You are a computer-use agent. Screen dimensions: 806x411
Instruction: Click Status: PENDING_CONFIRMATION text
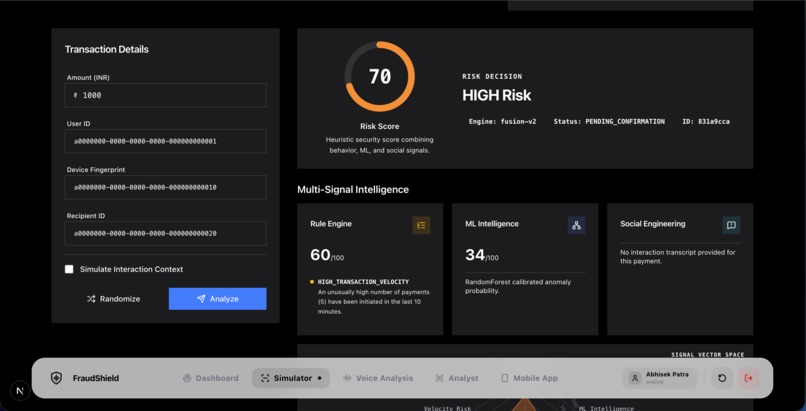tap(609, 122)
